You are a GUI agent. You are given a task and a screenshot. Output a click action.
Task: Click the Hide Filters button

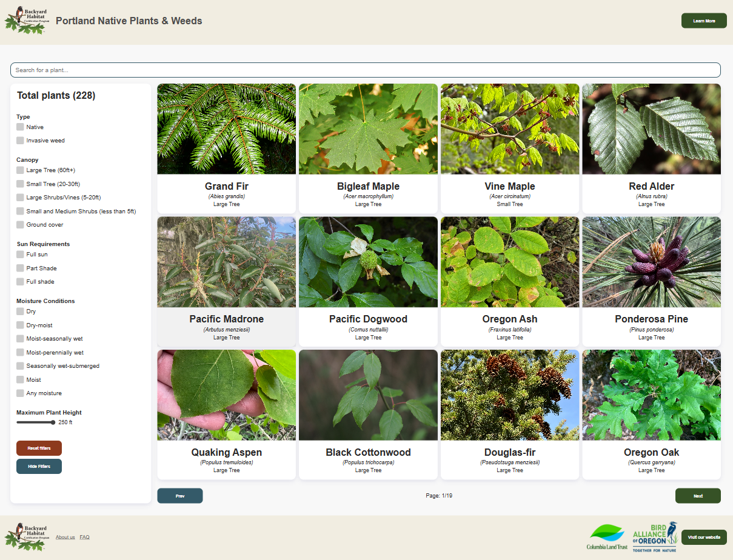39,467
